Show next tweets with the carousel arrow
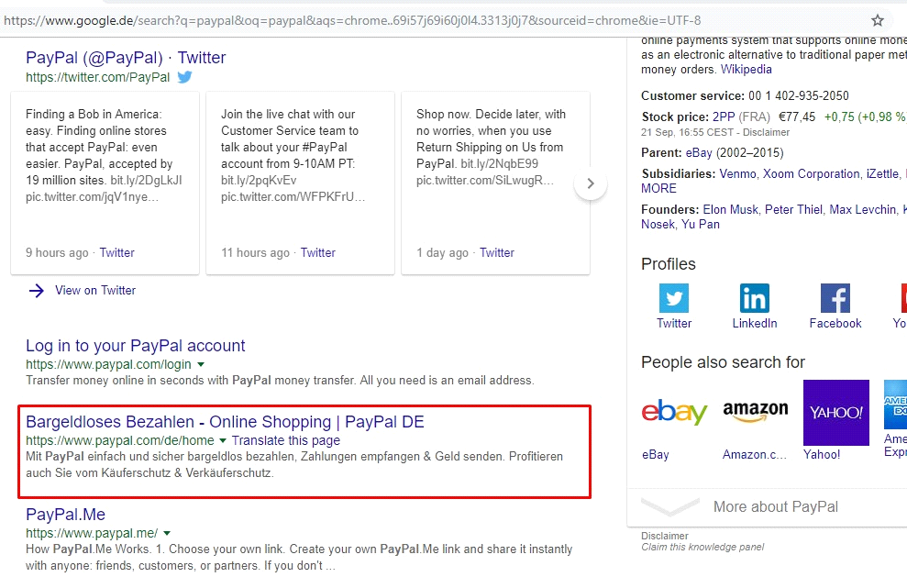The image size is (907, 588). (x=591, y=183)
